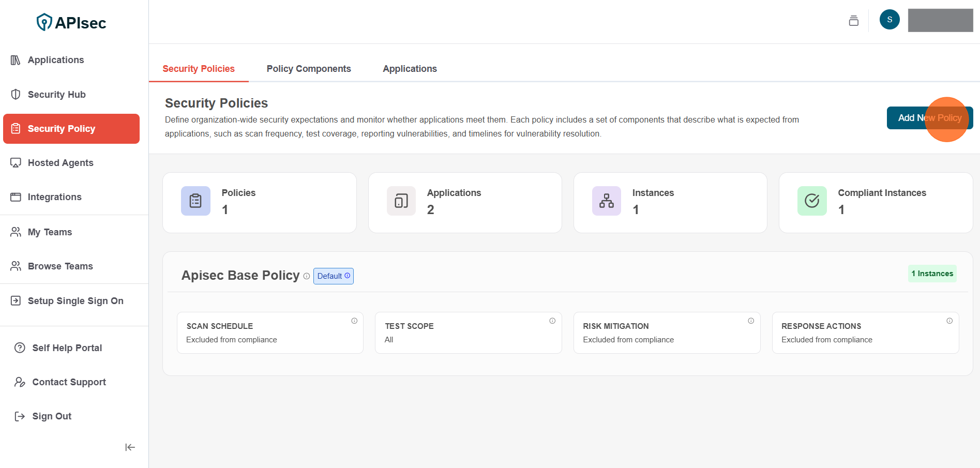980x468 pixels.
Task: Open Security Hub from the sidebar
Action: tap(56, 95)
